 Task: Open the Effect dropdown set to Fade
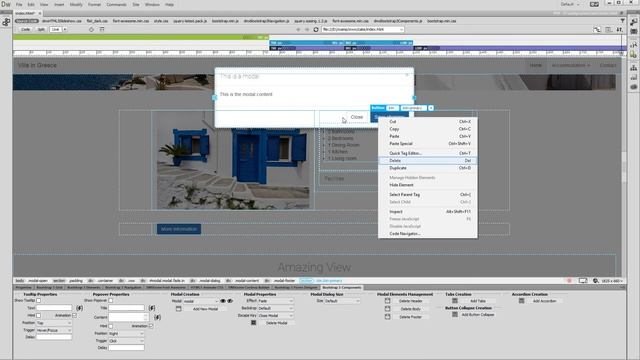pyautogui.click(x=276, y=301)
